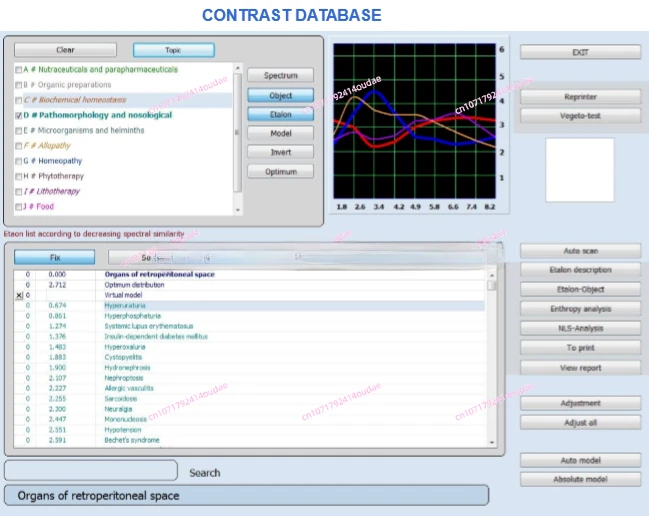This screenshot has width=649, height=516.
Task: Click scroll up arrow of etalon list
Action: click(492, 275)
